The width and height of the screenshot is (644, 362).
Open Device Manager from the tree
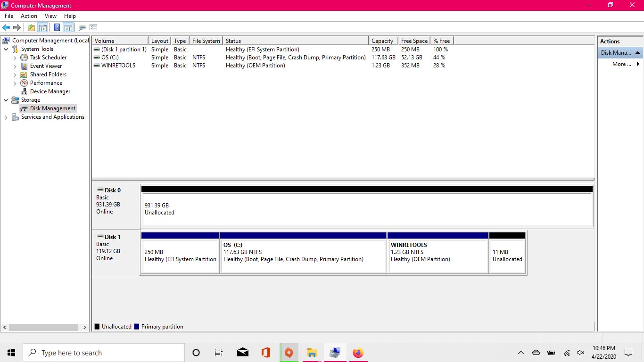50,91
